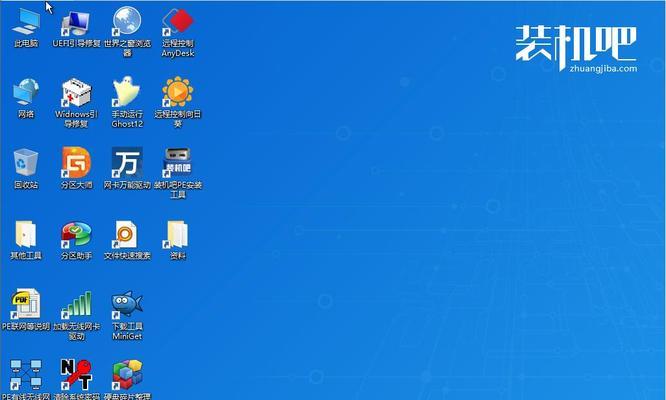This screenshot has width=666, height=400.
Task: Open the 其他工具 folder
Action: click(x=26, y=234)
